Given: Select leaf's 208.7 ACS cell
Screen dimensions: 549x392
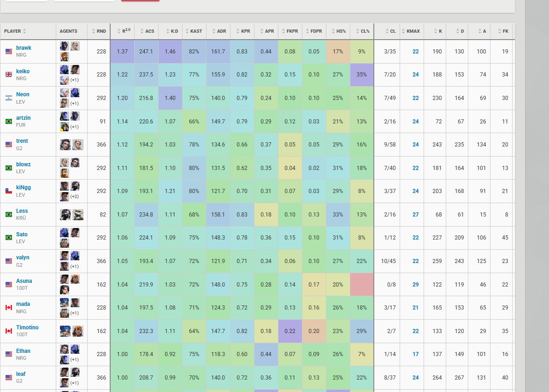Looking at the screenshot, I should (146, 378).
